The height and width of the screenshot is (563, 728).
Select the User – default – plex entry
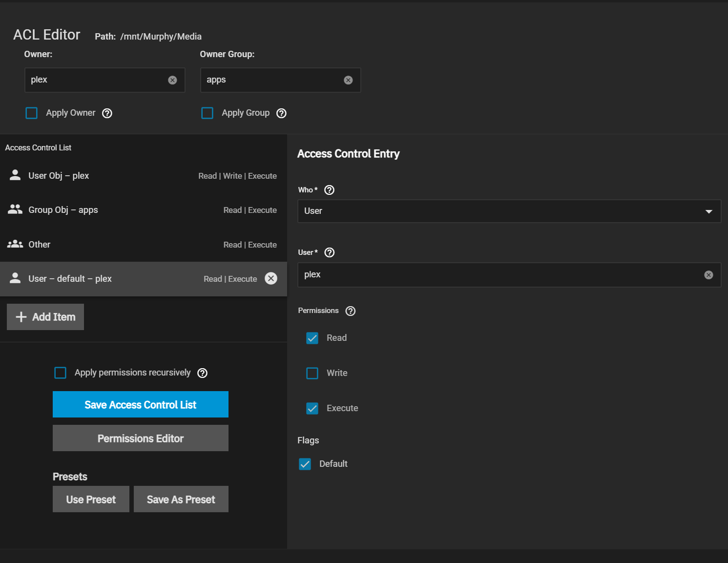144,279
